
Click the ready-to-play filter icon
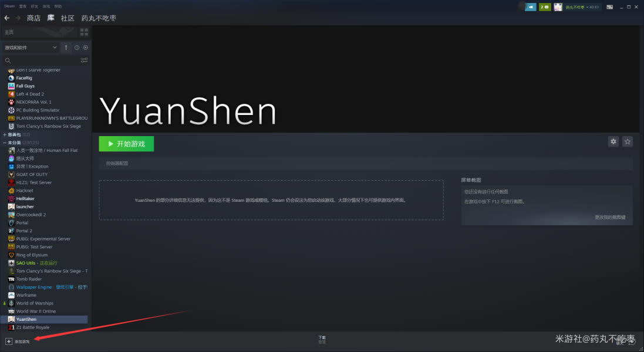click(85, 48)
